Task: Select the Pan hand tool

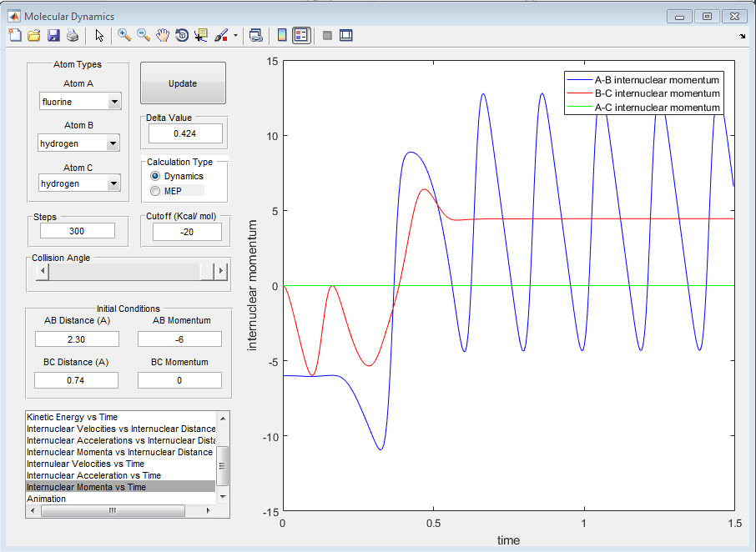Action: click(163, 35)
